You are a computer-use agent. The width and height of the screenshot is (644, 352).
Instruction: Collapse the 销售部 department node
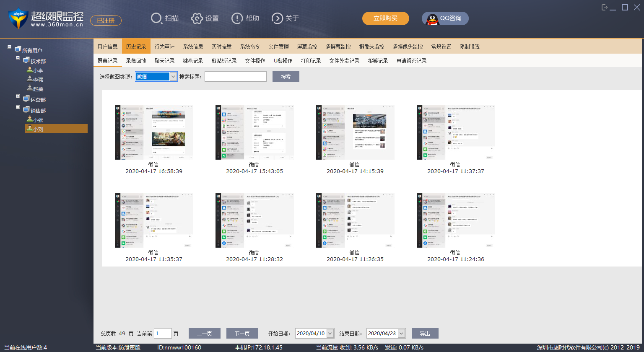pyautogui.click(x=18, y=107)
